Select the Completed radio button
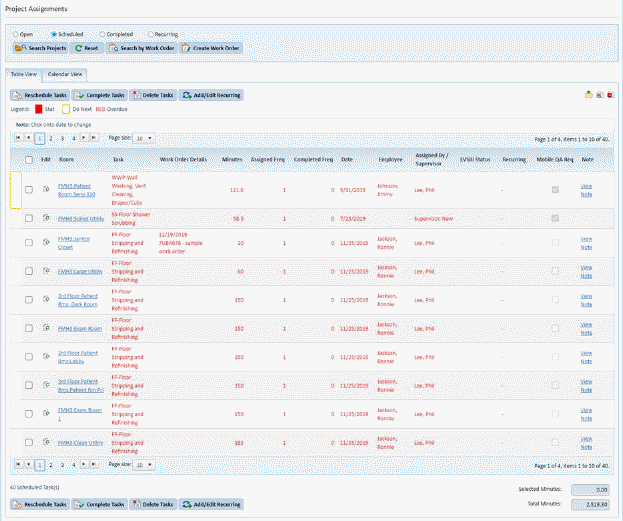 point(103,34)
